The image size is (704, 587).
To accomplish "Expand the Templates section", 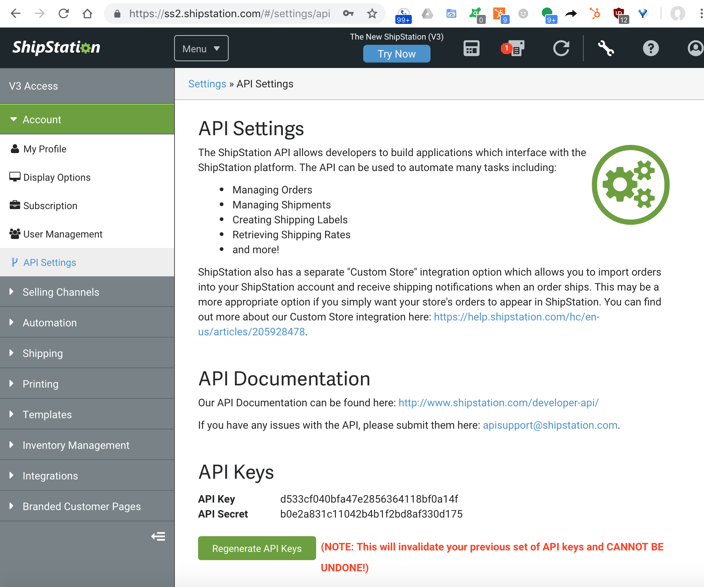I will (87, 415).
